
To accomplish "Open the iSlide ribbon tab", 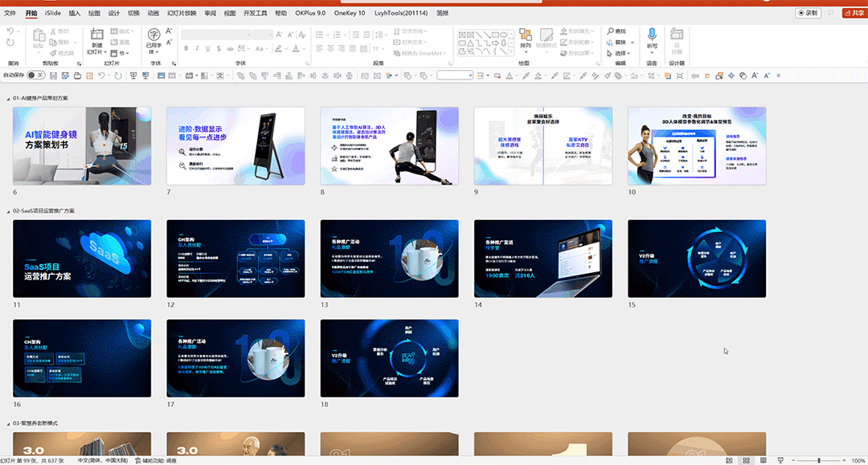I will (53, 13).
